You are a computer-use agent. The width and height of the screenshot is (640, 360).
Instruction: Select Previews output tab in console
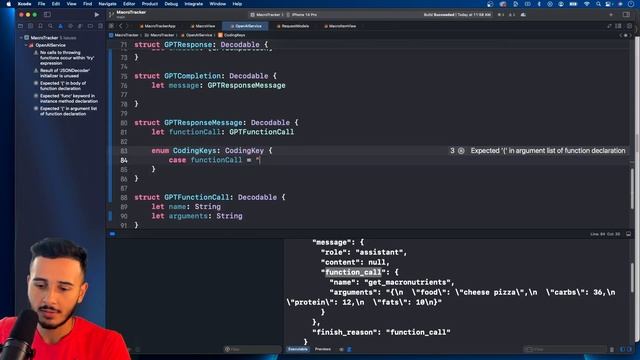(322, 349)
